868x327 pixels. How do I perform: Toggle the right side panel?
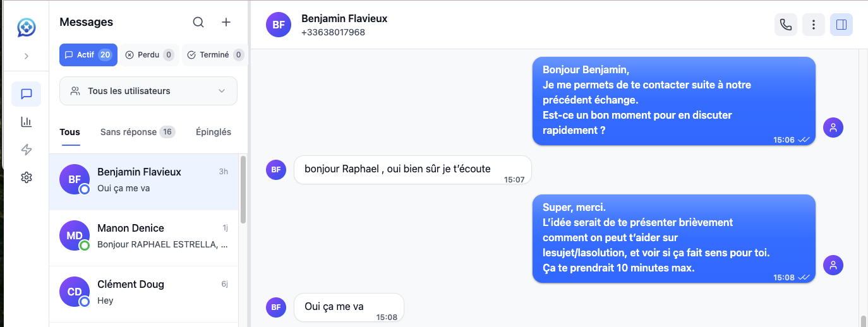click(841, 25)
